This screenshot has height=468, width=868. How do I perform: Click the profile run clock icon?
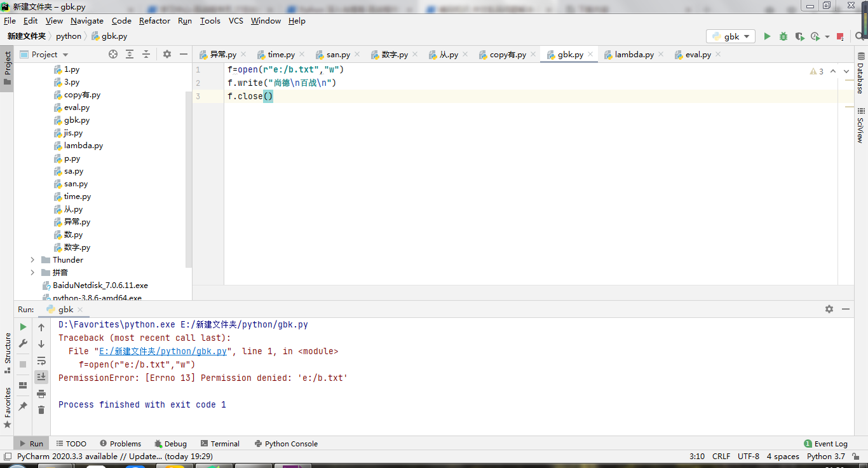coord(815,37)
